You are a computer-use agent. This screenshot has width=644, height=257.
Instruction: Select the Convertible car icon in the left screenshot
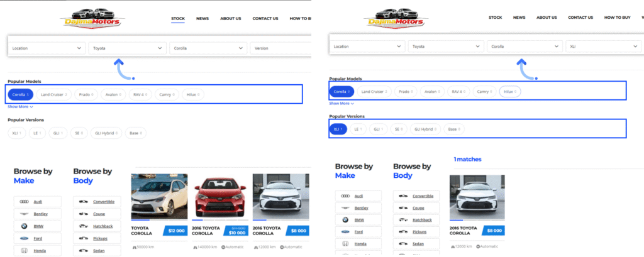pyautogui.click(x=83, y=202)
